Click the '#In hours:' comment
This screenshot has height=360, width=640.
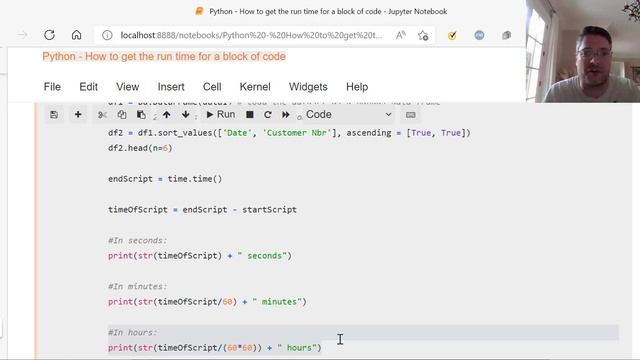[x=133, y=333]
